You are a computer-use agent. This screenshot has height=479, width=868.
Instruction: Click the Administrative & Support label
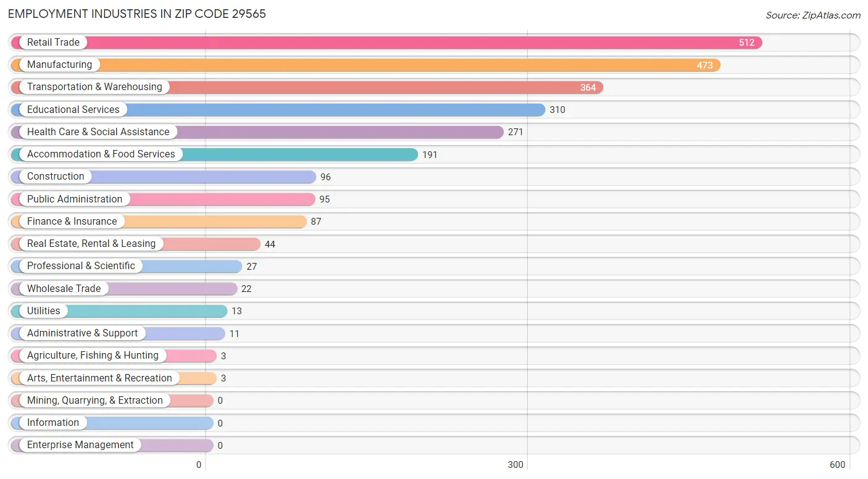[83, 333]
